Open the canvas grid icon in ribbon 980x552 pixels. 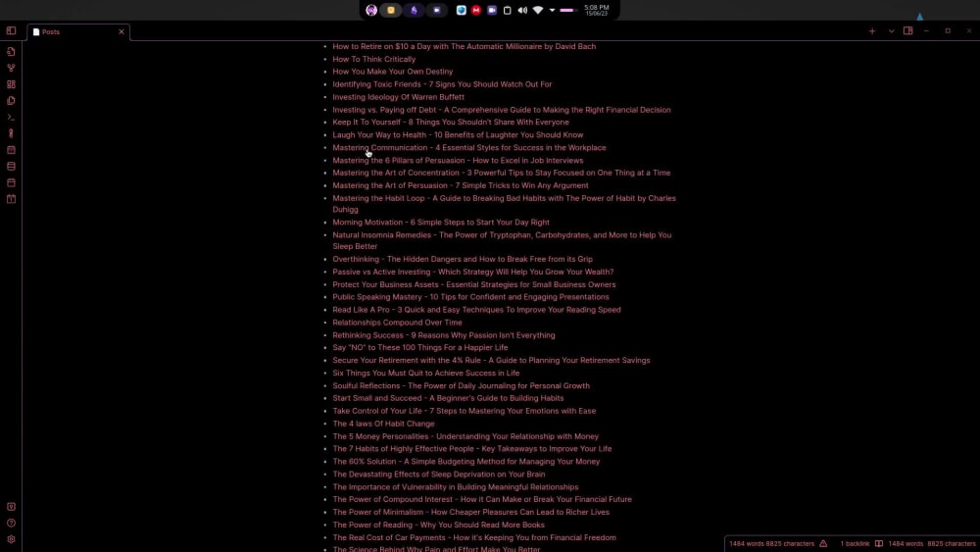coord(11,84)
